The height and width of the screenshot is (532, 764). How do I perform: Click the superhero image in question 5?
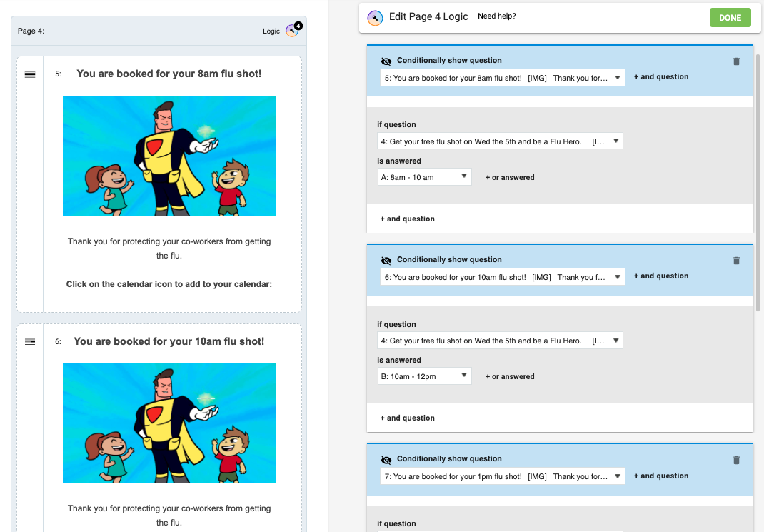169,156
